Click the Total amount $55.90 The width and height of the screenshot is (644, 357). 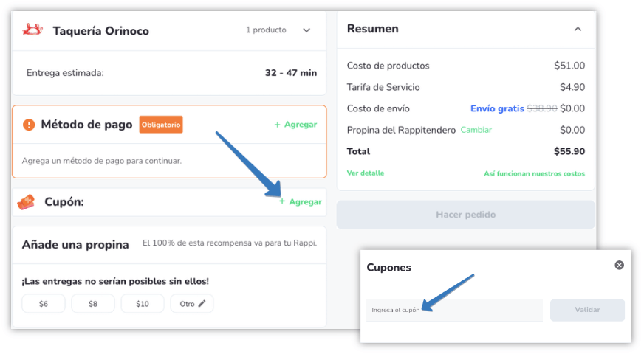pyautogui.click(x=569, y=151)
